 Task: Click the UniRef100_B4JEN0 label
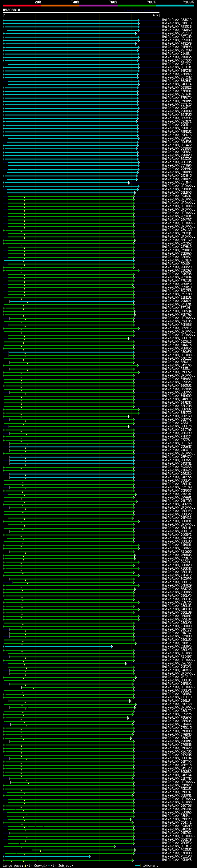click(x=177, y=403)
